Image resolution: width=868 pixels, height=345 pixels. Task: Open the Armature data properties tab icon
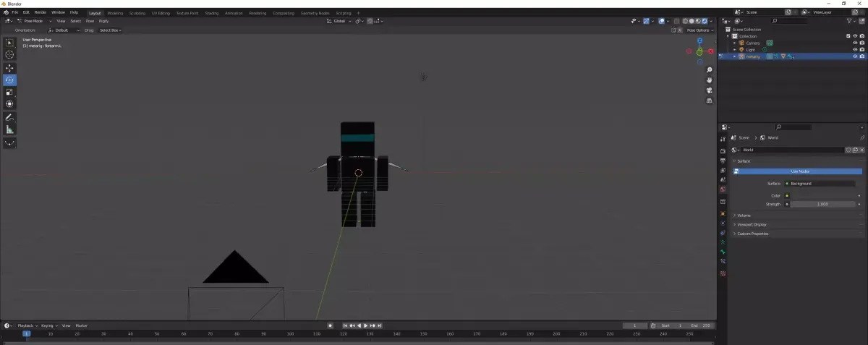[x=723, y=242]
